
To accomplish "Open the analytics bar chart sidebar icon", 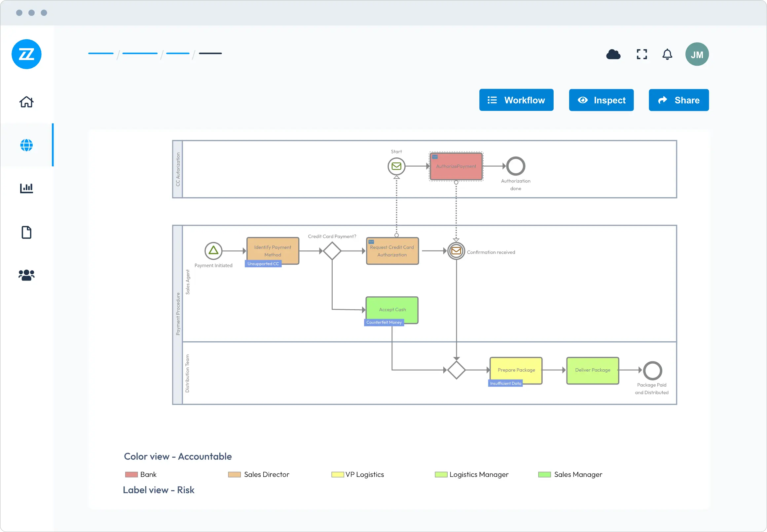I will click(x=26, y=188).
